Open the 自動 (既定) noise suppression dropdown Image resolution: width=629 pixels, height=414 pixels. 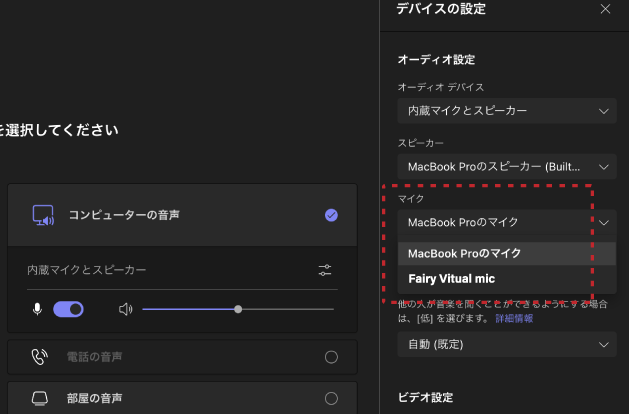[x=505, y=345]
